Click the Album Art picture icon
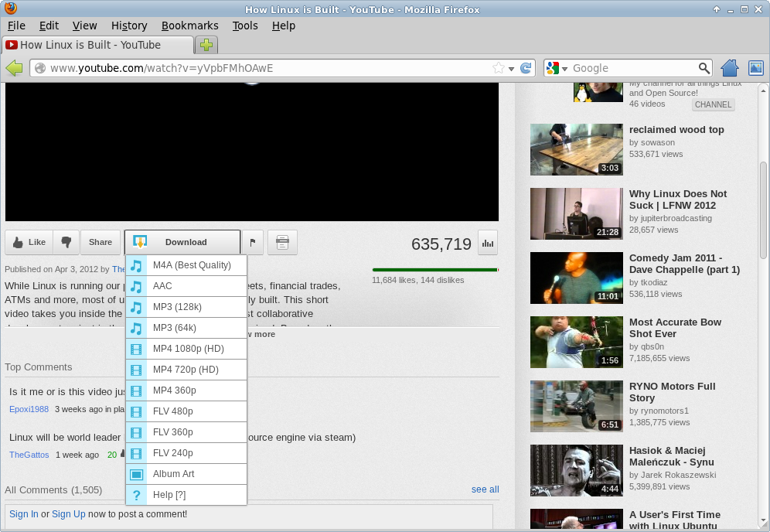The image size is (770, 532). click(x=137, y=474)
